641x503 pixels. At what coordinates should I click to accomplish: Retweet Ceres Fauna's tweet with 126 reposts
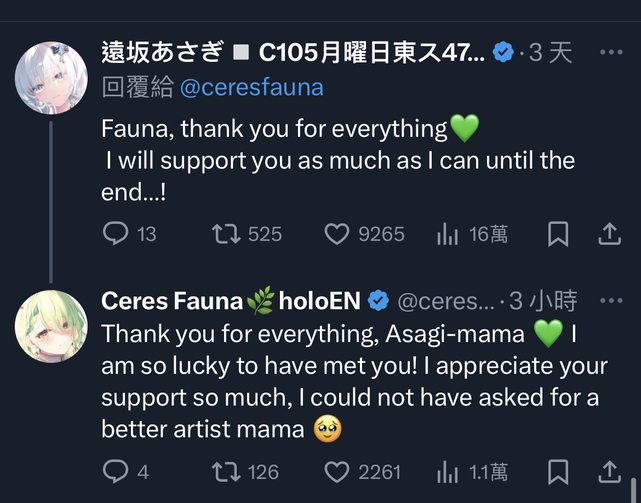tap(226, 471)
